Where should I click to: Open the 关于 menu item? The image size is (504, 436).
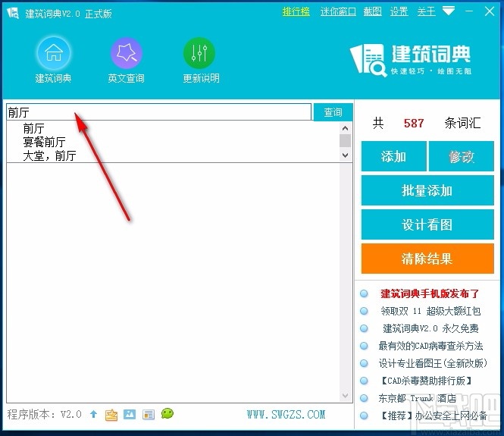click(x=426, y=11)
